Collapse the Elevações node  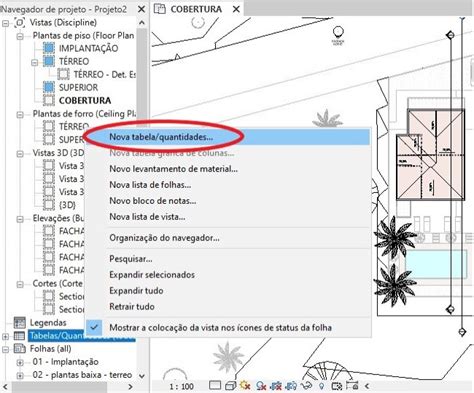20,219
